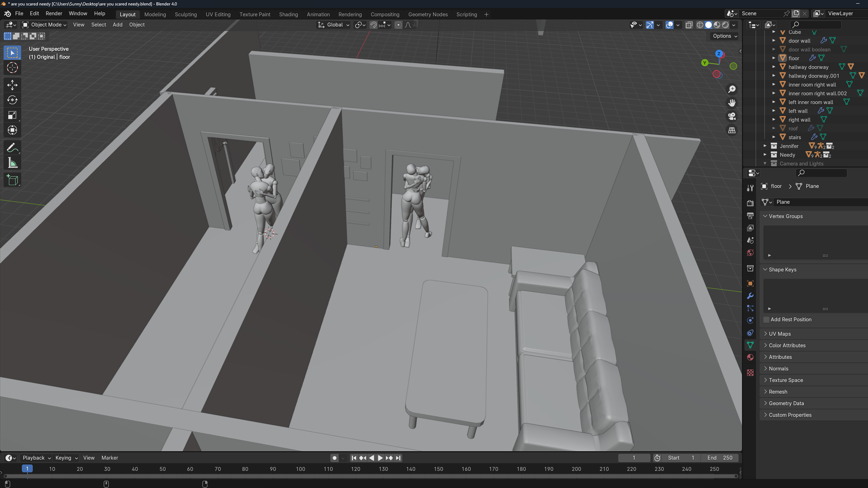Jump to the timeline end frame
This screenshot has height=488, width=868.
coord(398,458)
